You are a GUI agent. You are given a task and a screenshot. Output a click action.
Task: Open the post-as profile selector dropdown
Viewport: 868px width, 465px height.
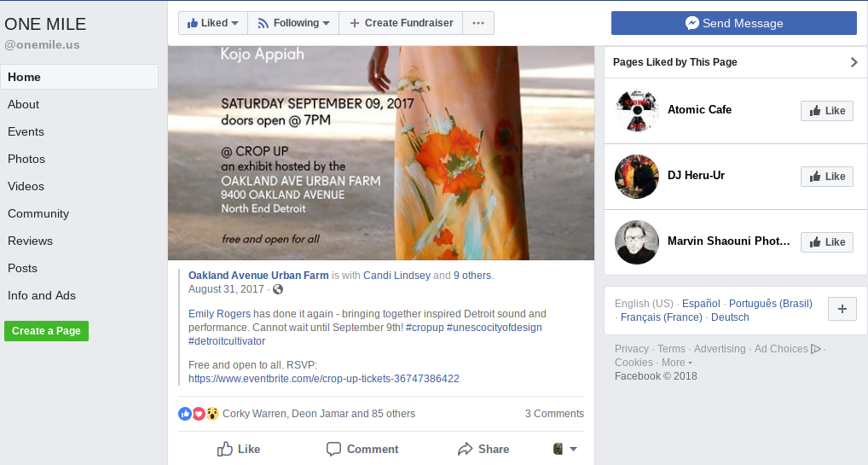click(x=564, y=449)
